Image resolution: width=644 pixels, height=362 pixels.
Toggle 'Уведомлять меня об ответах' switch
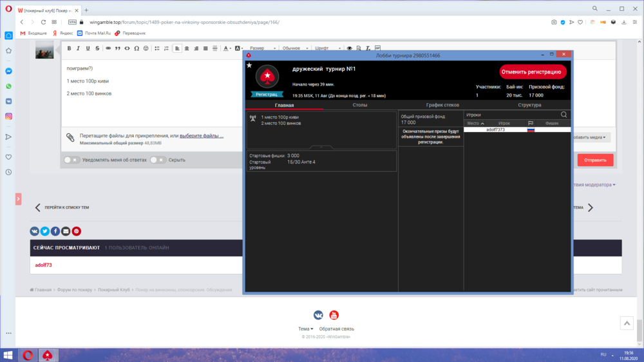71,160
